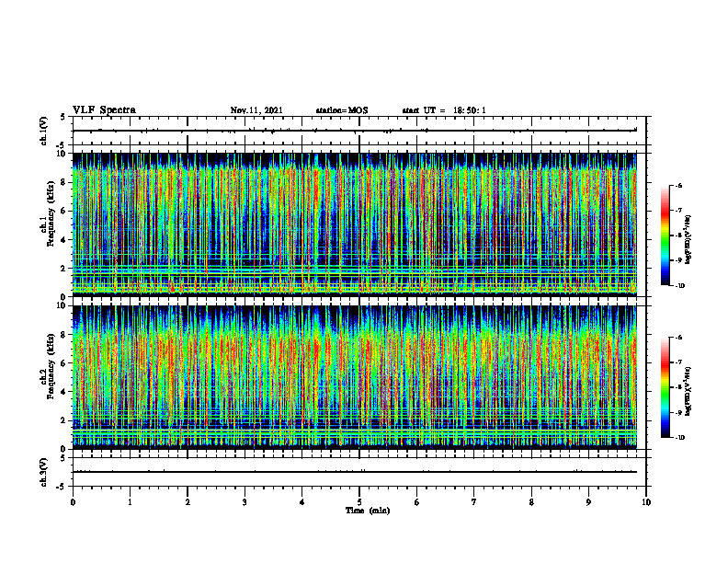Click the "6" kHz tick of ch.2 frequency axis

coord(63,363)
